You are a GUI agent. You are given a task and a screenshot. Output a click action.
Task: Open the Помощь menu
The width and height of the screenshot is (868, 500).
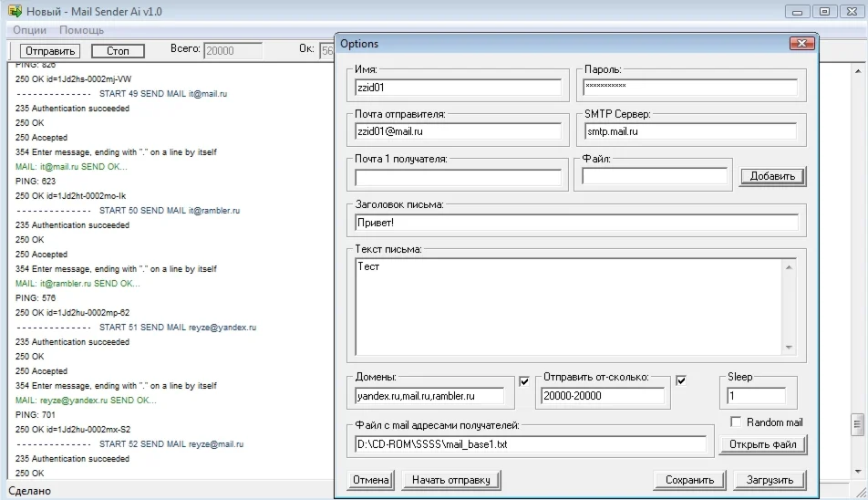pos(82,30)
